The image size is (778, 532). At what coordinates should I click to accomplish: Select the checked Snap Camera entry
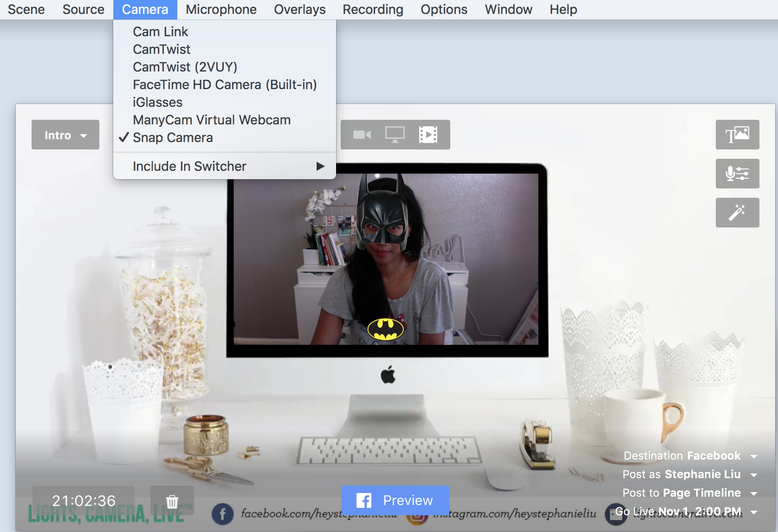coord(225,137)
